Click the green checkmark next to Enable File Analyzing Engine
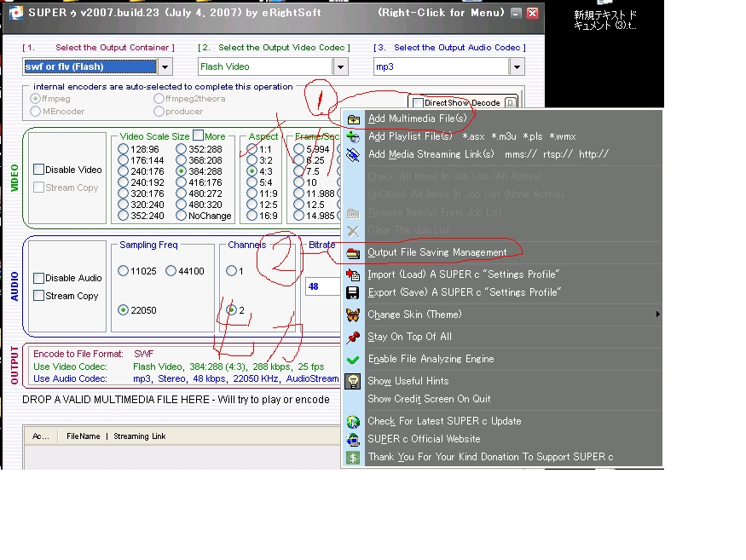Viewport: 746px width, 560px height. (x=353, y=360)
